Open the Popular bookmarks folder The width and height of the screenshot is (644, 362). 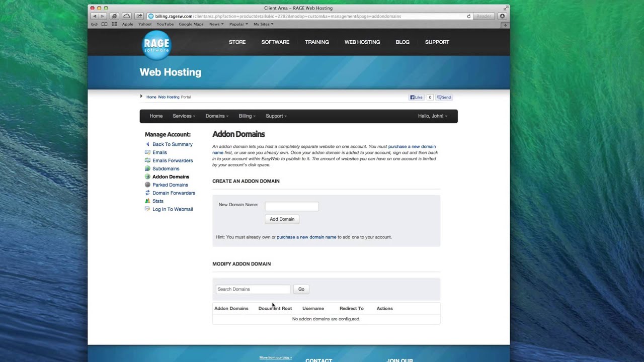point(238,24)
